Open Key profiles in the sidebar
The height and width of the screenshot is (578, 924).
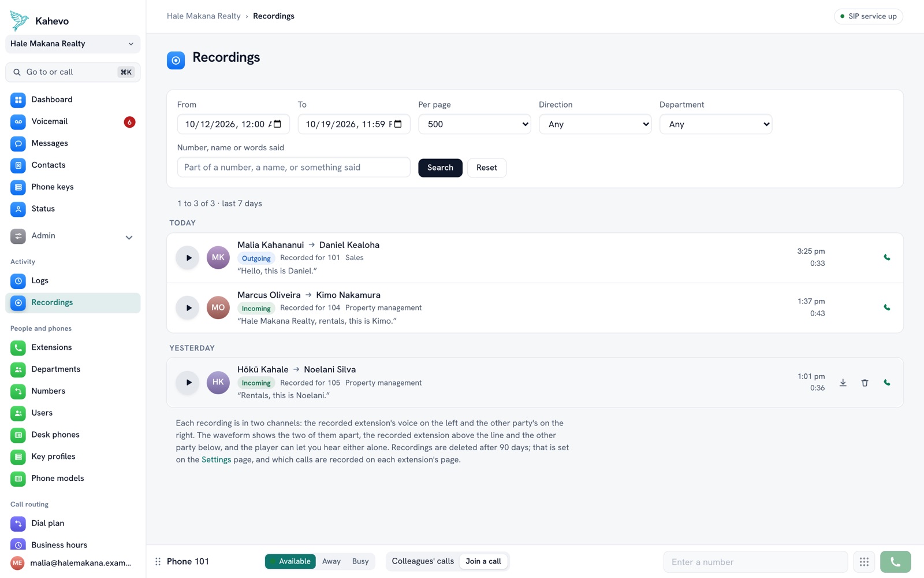(x=73, y=457)
